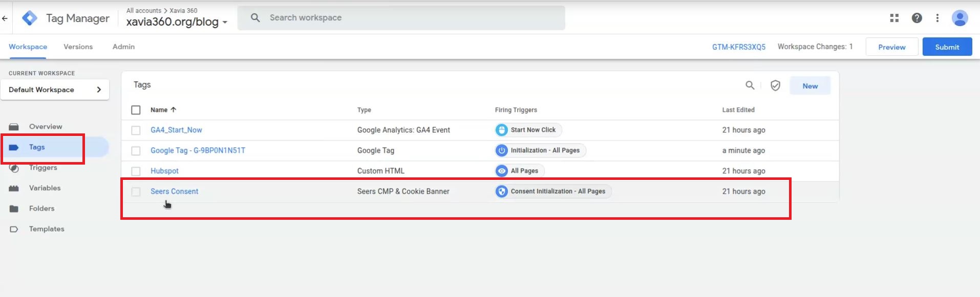Open Folders in the sidebar

pyautogui.click(x=41, y=208)
